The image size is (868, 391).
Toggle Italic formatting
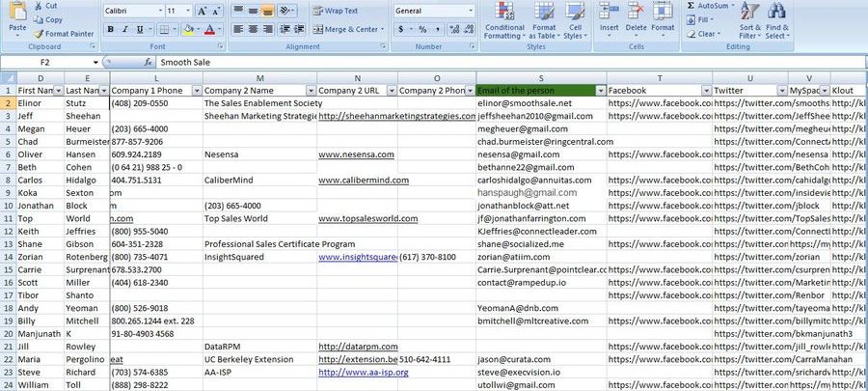point(125,30)
